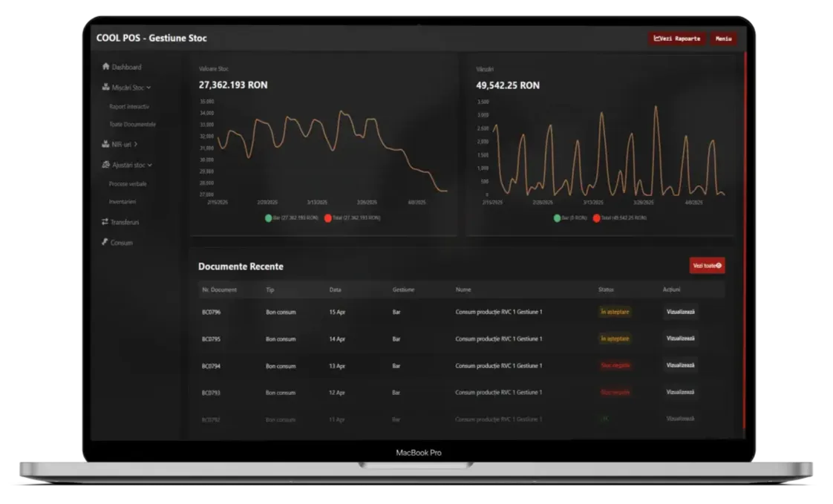Screen dimensions: 833x504
Task: Click the arrow icon inside Vezi toate
Action: (x=718, y=266)
